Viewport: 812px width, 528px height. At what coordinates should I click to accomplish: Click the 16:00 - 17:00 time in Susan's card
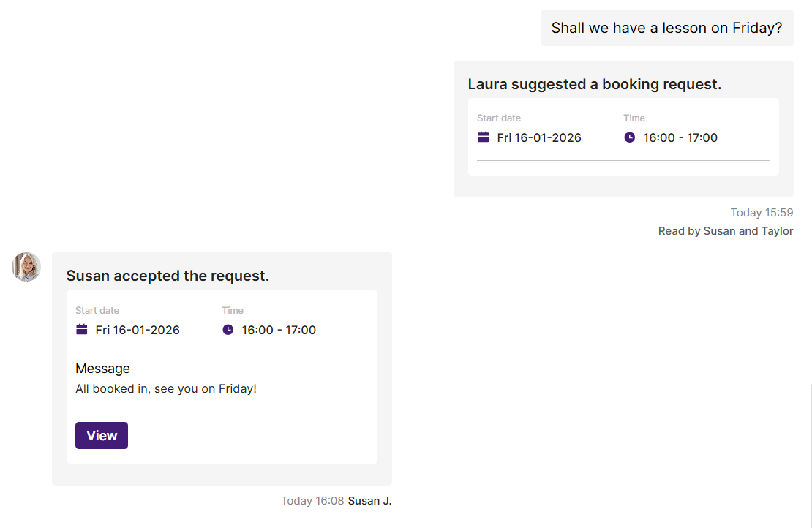(x=279, y=330)
